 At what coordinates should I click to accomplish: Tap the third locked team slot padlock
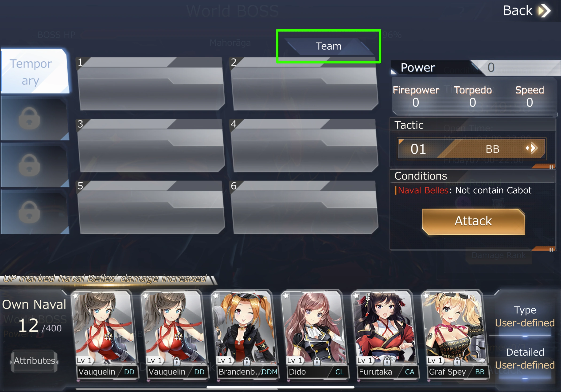[30, 212]
